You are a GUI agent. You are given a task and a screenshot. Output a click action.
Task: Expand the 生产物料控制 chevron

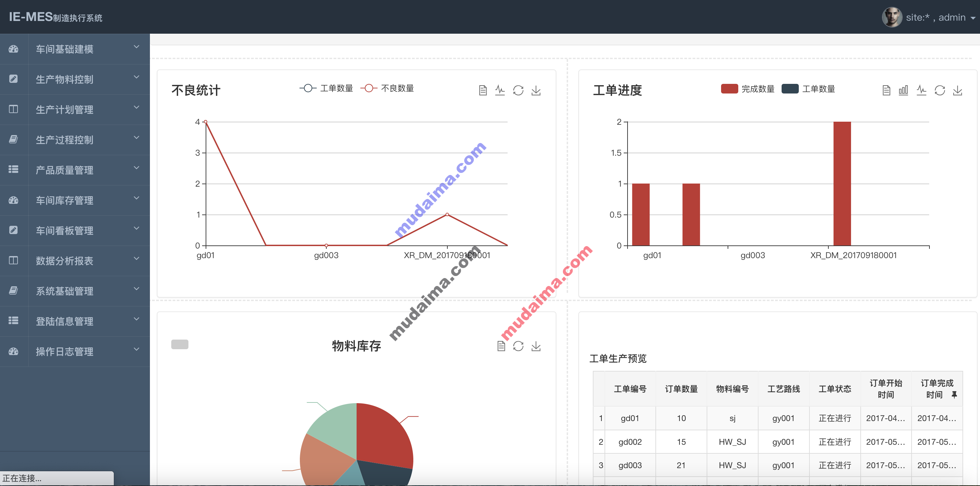[137, 77]
